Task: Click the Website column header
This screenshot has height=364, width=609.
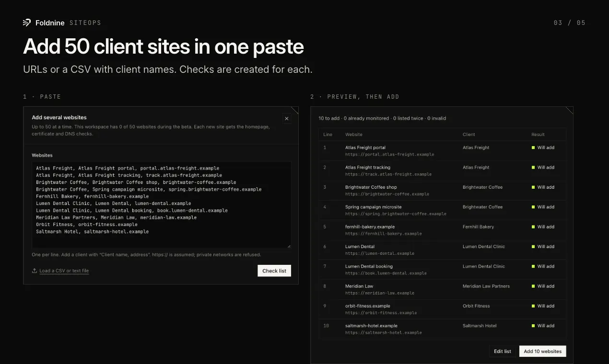Action: [x=354, y=135]
